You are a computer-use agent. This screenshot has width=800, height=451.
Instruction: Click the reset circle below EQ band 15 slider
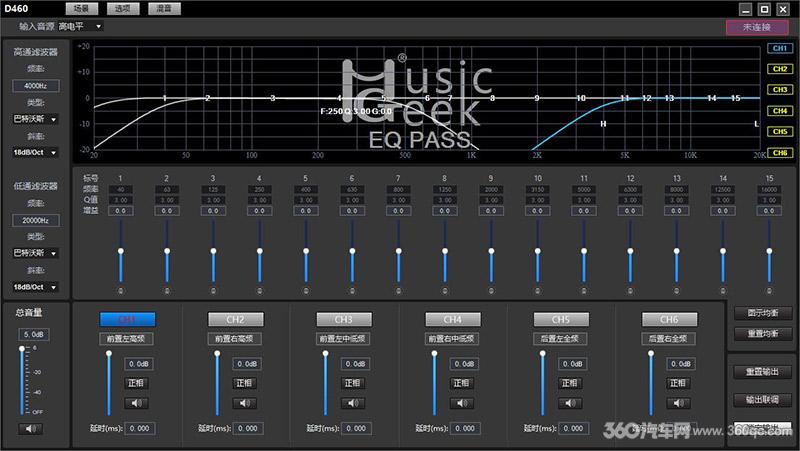(769, 291)
